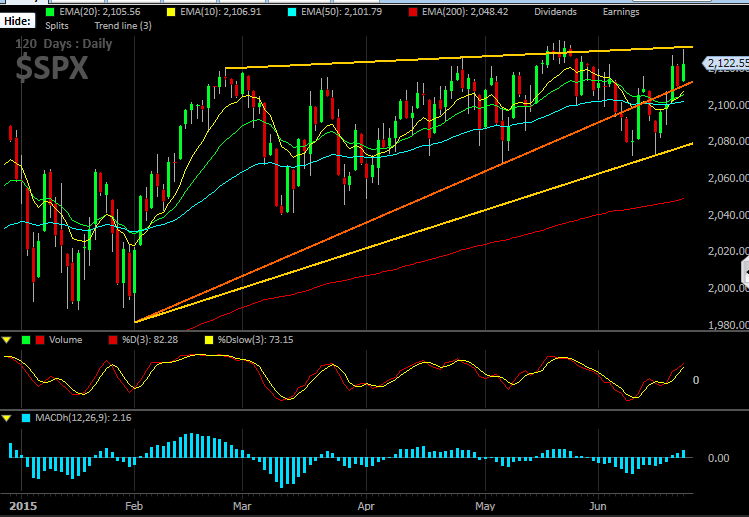The image size is (749, 517).
Task: Hide the Dividends overlay
Action: 555,12
